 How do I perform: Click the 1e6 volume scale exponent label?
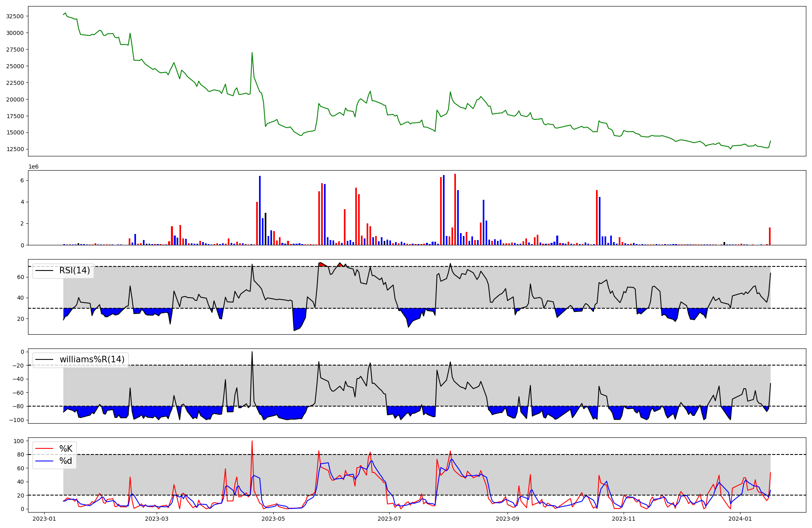click(33, 167)
